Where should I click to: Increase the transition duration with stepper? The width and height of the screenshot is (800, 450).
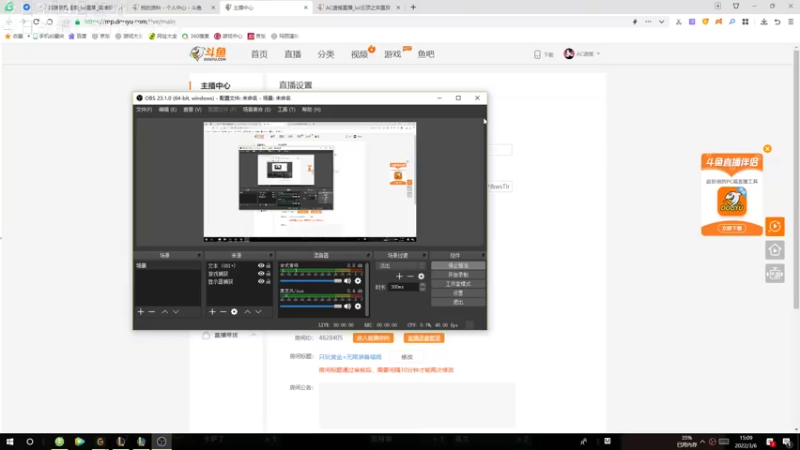click(x=422, y=285)
